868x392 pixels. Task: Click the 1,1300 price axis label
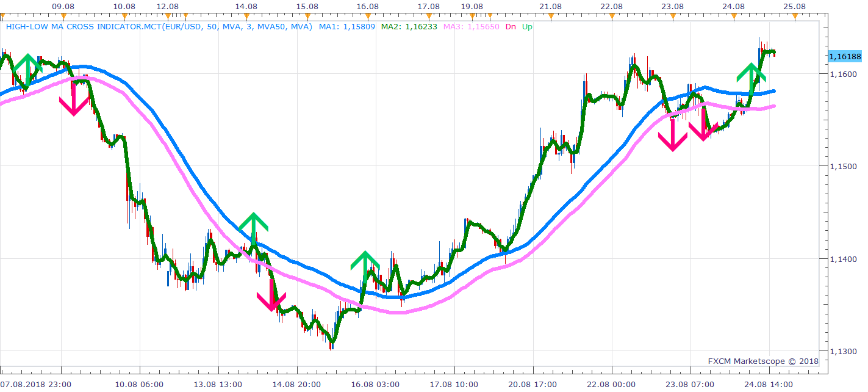pyautogui.click(x=844, y=352)
